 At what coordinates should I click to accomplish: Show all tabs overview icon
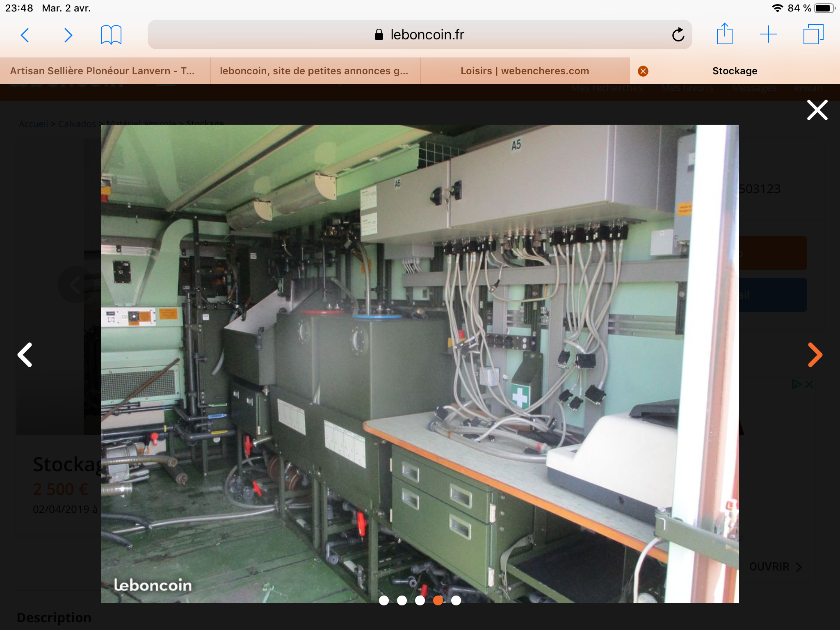coord(813,34)
